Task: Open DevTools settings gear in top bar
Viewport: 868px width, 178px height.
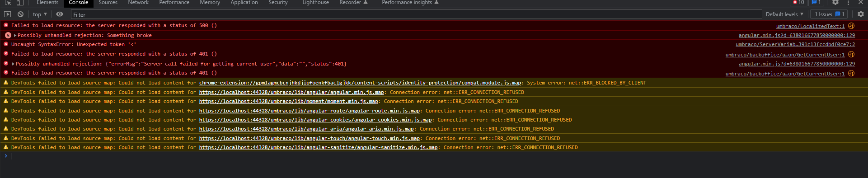Action: coord(835,3)
